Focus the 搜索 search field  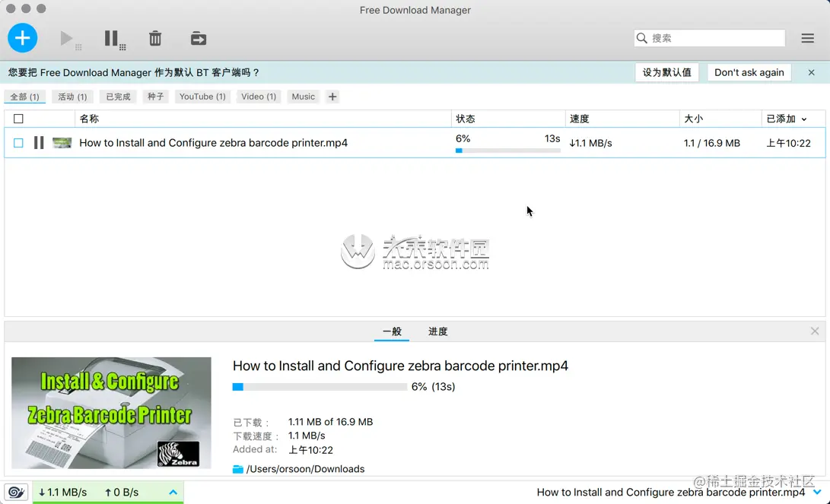(709, 38)
